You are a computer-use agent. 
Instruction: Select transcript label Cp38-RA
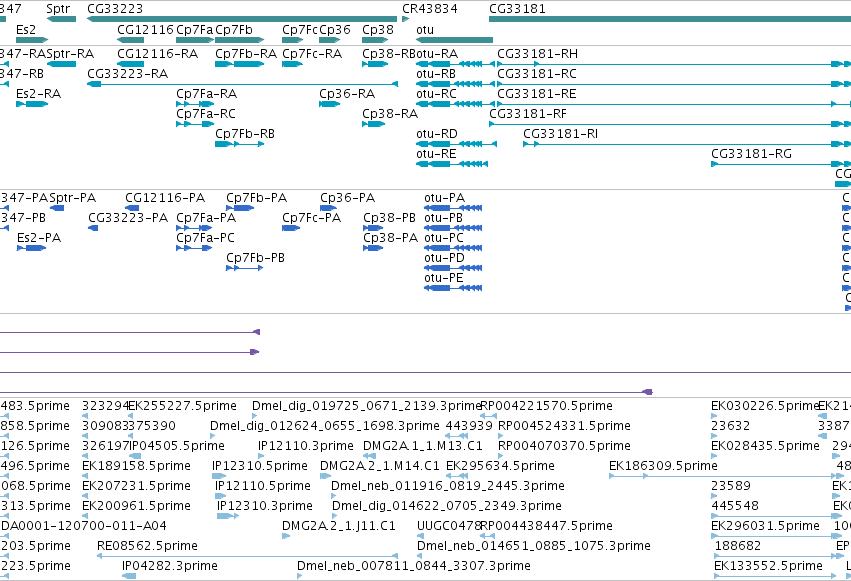pyautogui.click(x=390, y=114)
